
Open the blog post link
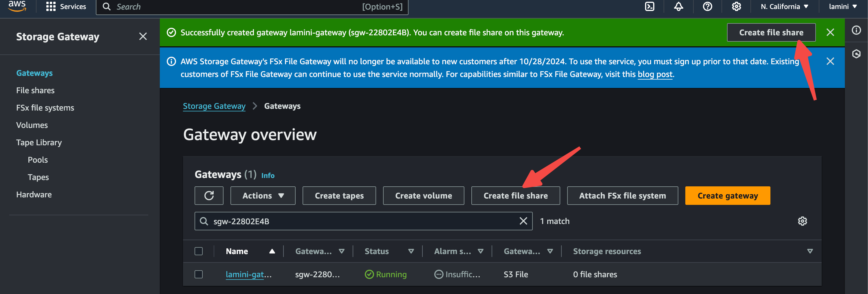coord(655,74)
